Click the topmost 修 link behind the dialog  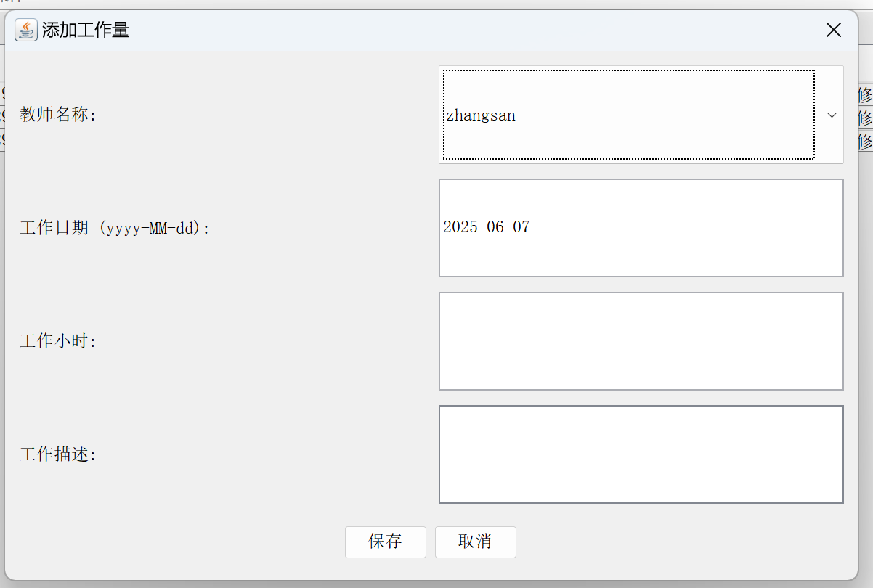[x=865, y=95]
